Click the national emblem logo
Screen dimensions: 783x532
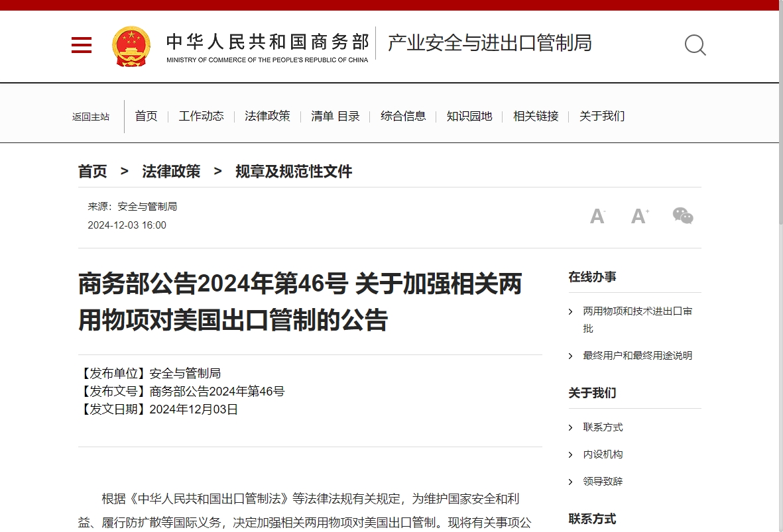[131, 46]
